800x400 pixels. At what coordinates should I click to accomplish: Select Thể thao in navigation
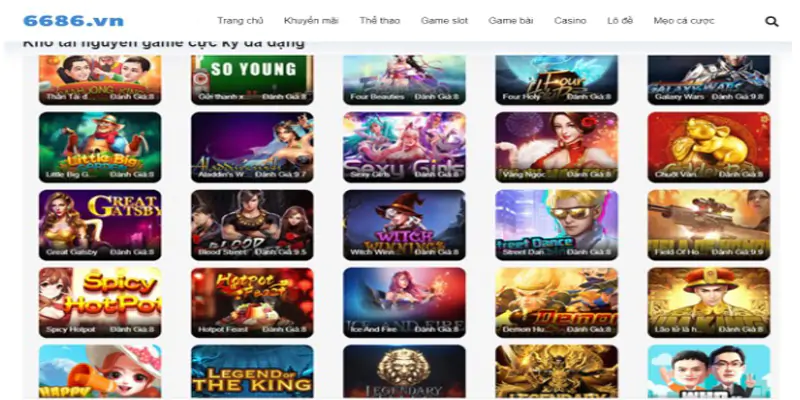(x=380, y=21)
